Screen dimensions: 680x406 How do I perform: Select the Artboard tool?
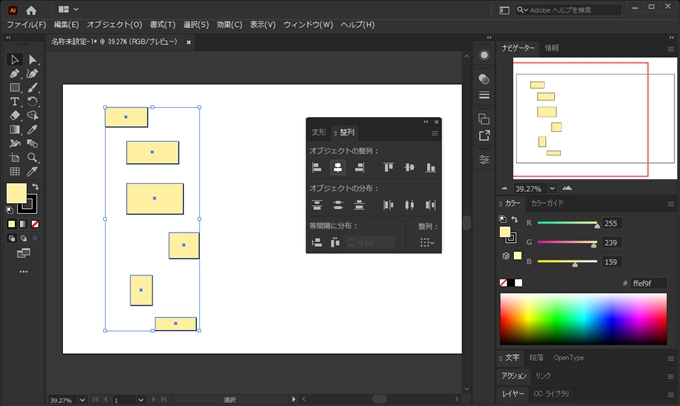click(x=14, y=157)
